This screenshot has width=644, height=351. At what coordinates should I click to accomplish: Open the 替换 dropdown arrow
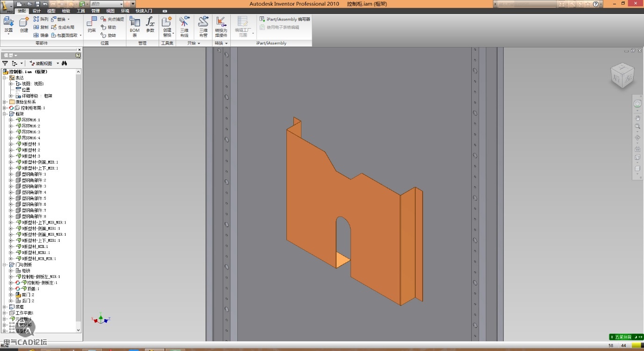click(x=69, y=19)
